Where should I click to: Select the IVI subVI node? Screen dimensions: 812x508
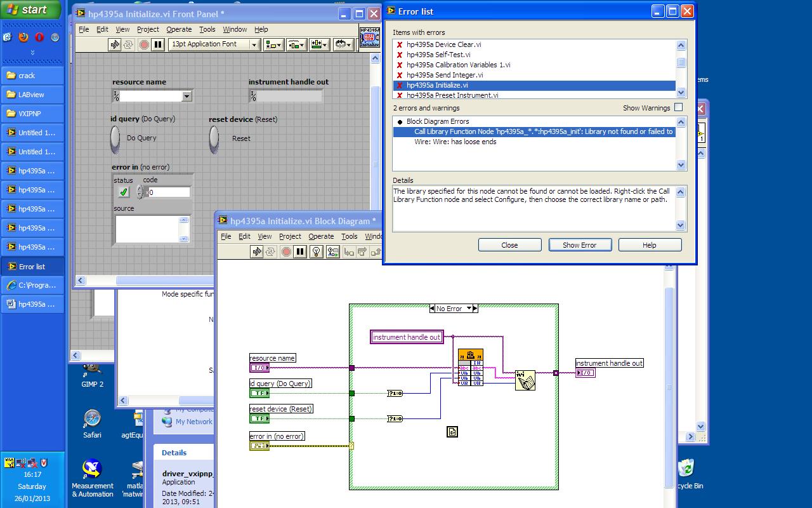point(525,380)
